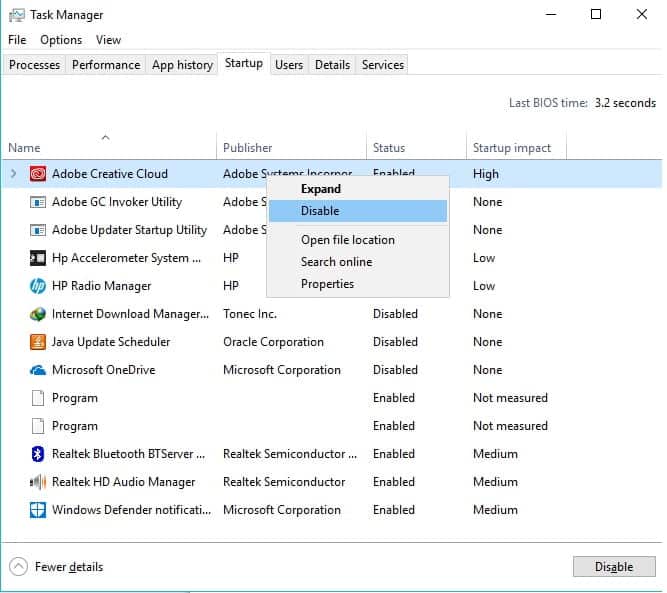Viewport: 667px width, 593px height.
Task: Open the Services tab
Action: pyautogui.click(x=383, y=65)
